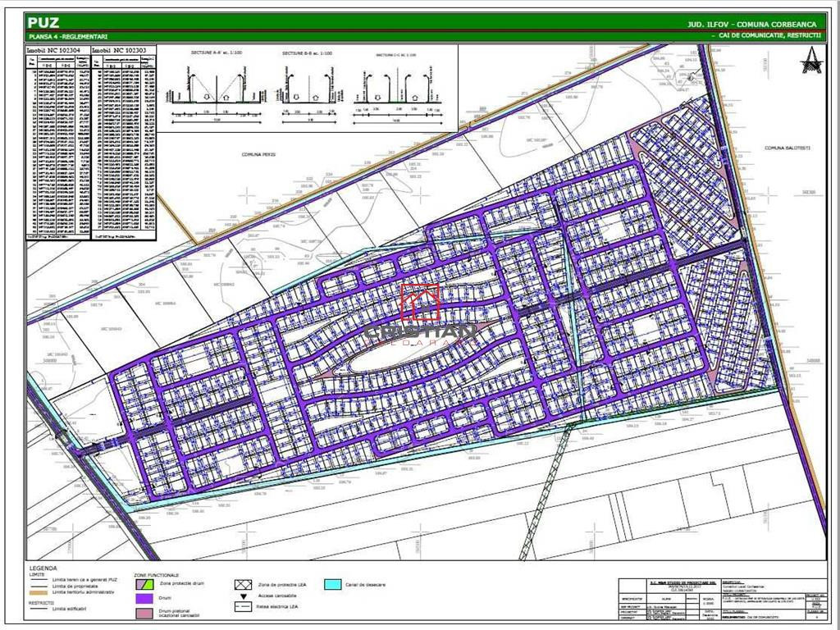The height and width of the screenshot is (630, 840).
Task: Click the Plansa 4 - Reglementari subtitle
Action: [62, 37]
